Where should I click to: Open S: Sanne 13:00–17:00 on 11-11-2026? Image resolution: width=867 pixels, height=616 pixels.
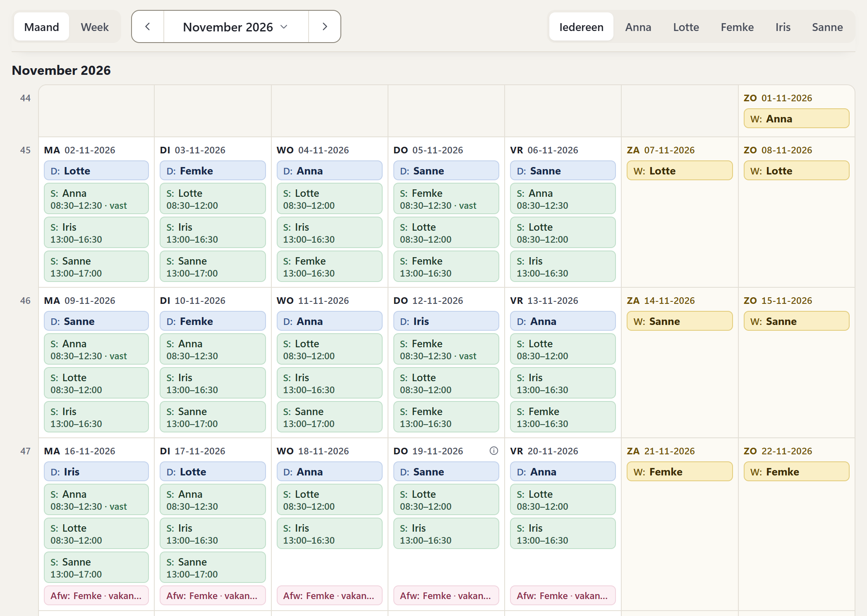[x=329, y=417]
